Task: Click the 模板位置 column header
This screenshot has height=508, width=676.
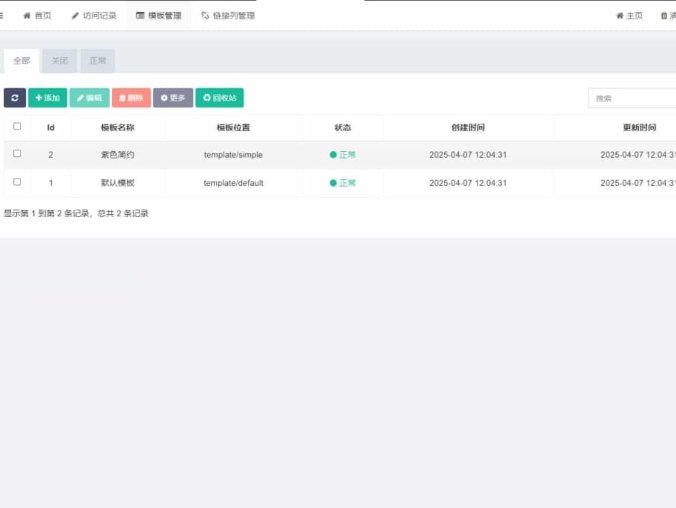Action: click(x=233, y=128)
